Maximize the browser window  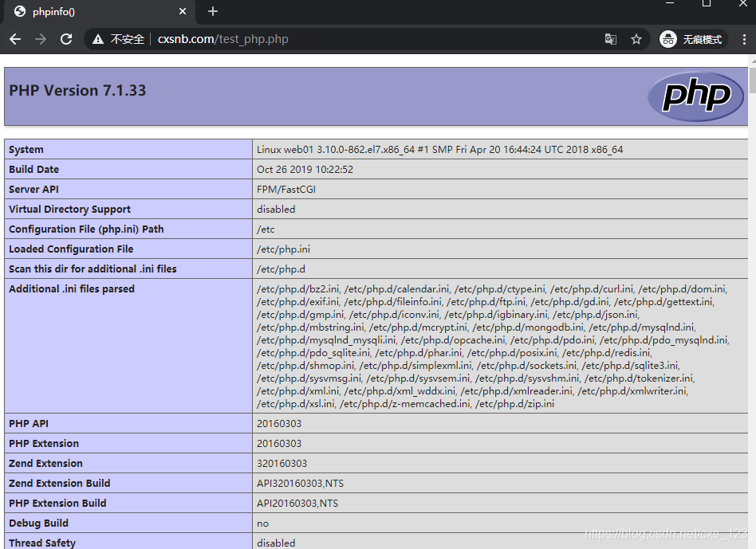coord(707,4)
